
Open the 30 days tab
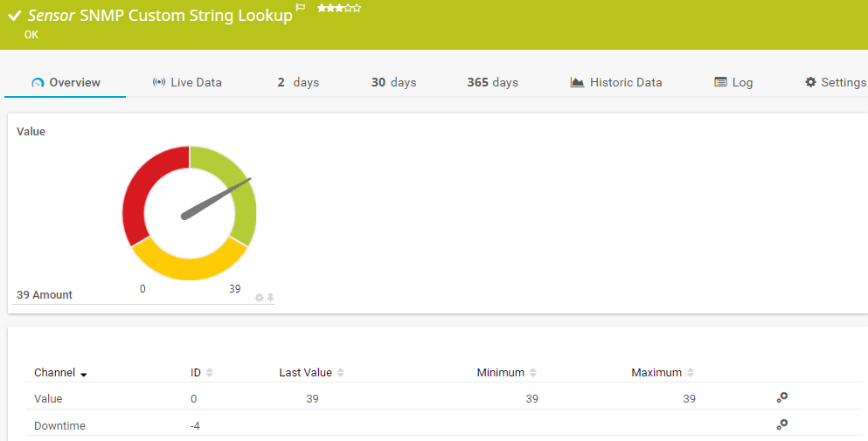pos(393,82)
